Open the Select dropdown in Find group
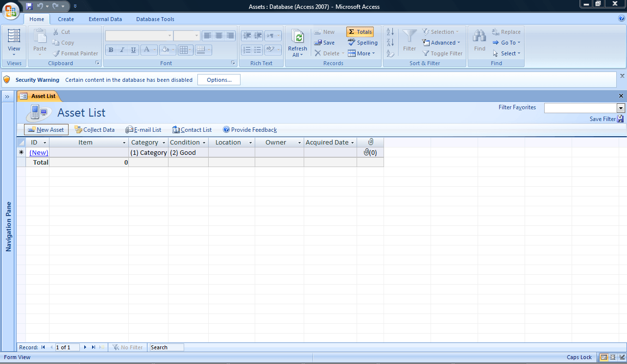This screenshot has width=627, height=364. pyautogui.click(x=506, y=53)
